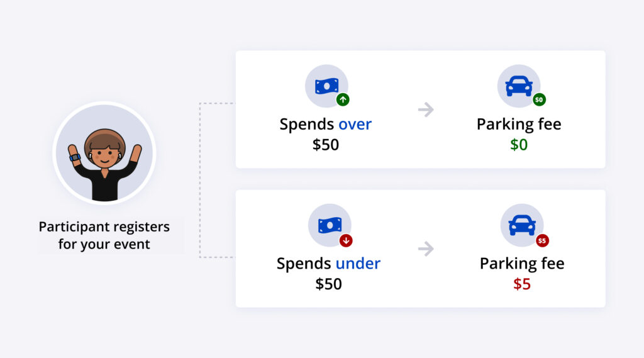Click the '$50' amount under 'Spends under'
The image size is (644, 358).
point(328,284)
